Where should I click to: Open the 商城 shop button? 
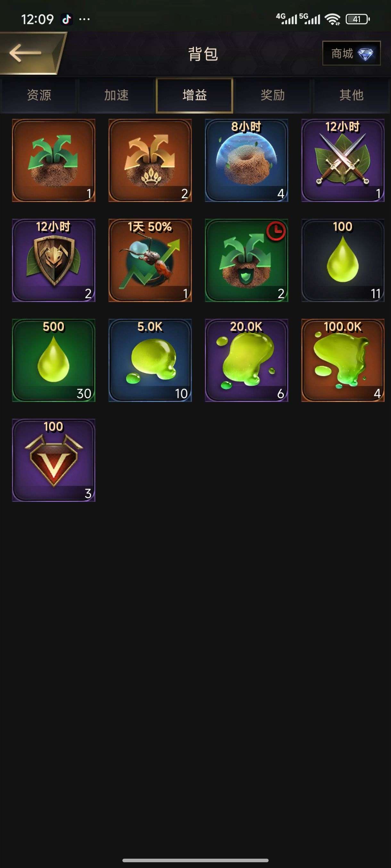click(351, 53)
